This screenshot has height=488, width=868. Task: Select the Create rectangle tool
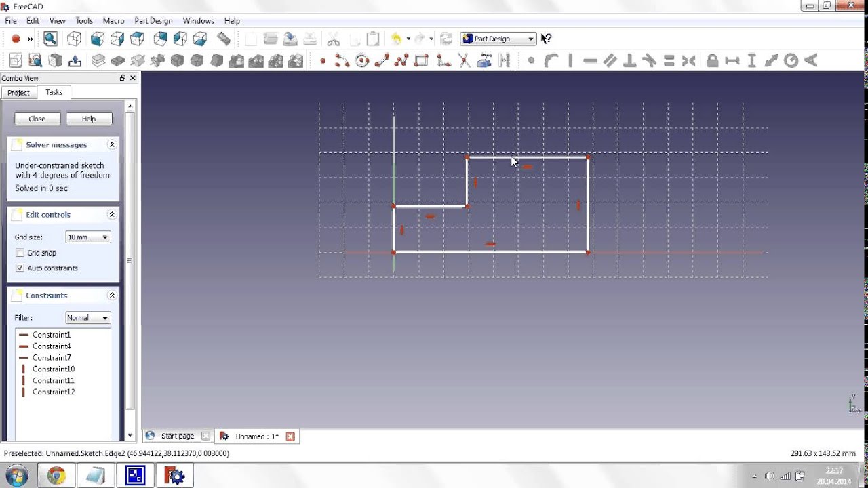pos(421,61)
